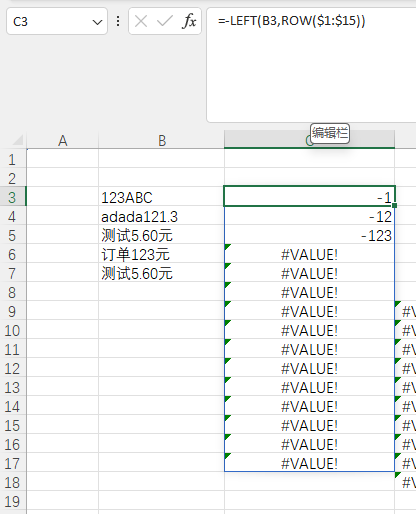Image resolution: width=416 pixels, height=514 pixels.
Task: Open the Name Box dropdown arrow
Action: 97,22
